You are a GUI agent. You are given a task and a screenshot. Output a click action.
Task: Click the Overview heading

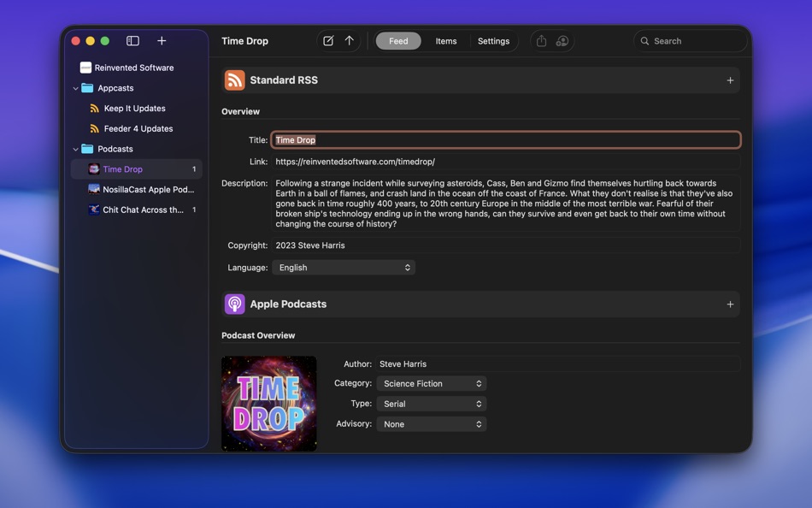coord(240,111)
